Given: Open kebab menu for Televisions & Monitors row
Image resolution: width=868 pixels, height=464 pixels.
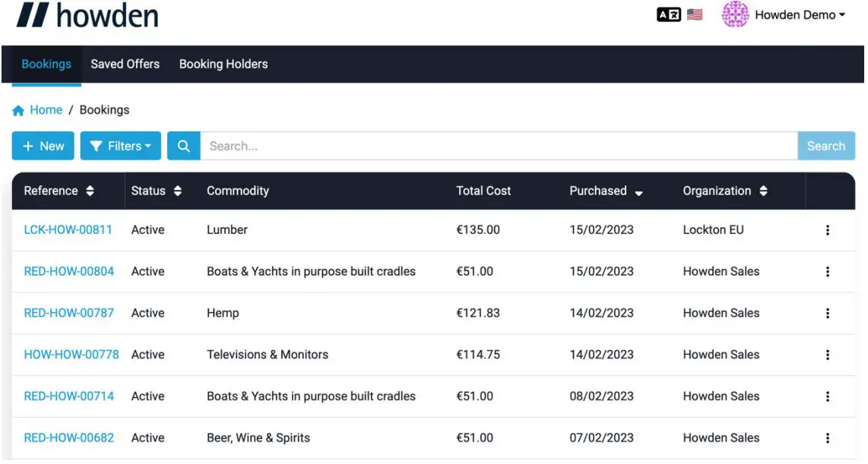Looking at the screenshot, I should (828, 355).
